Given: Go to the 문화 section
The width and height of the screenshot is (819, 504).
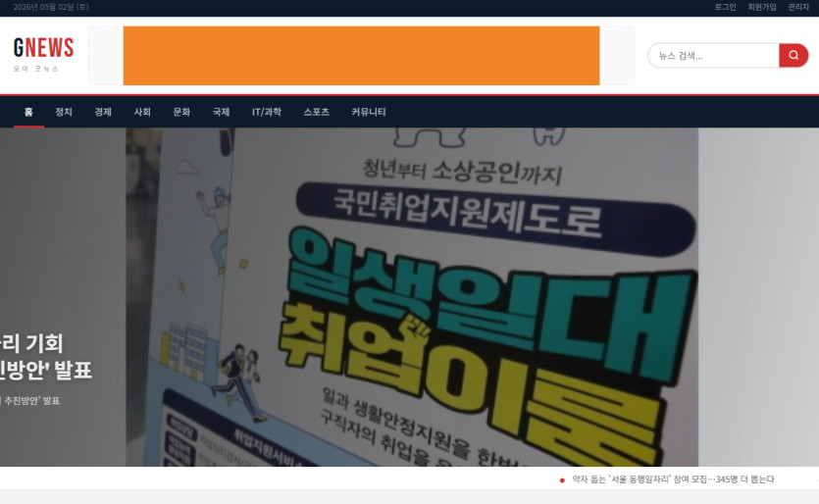Looking at the screenshot, I should tap(181, 112).
